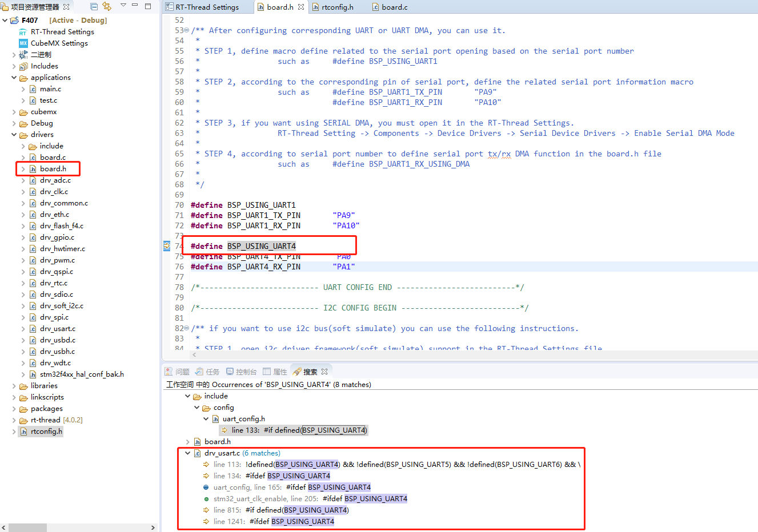
Task: Open line 113 match in drv_usart.c
Action: pyautogui.click(x=397, y=465)
